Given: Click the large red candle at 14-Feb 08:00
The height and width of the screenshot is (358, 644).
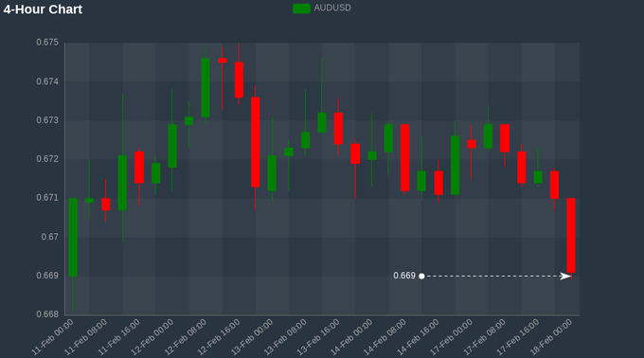Looking at the screenshot, I should (405, 157).
